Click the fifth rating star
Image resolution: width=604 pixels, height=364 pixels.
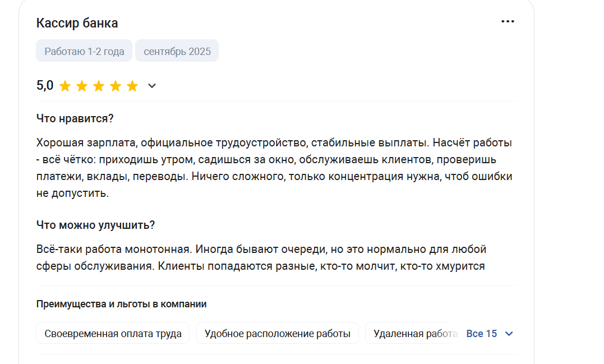(x=132, y=86)
